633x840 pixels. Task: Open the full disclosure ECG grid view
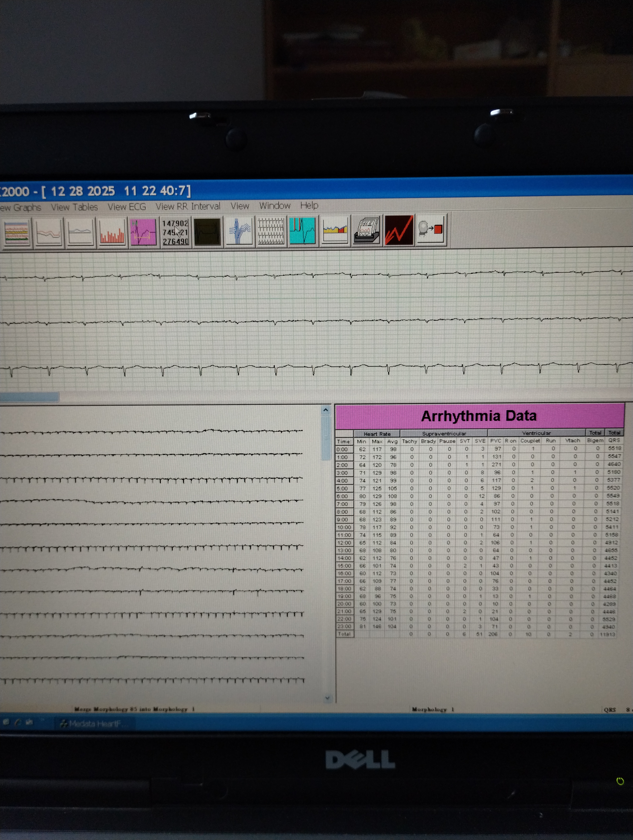point(271,232)
